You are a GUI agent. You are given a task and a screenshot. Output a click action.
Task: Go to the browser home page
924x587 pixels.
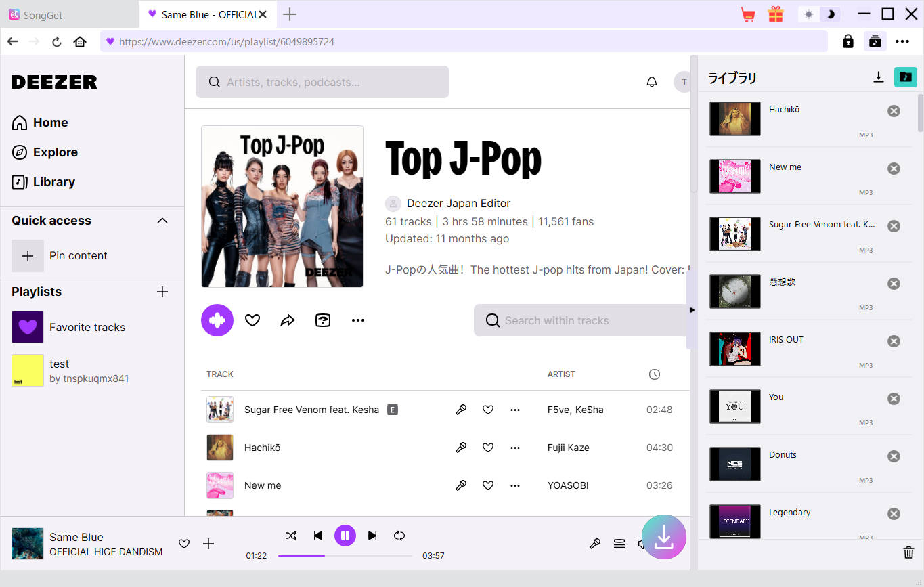80,41
